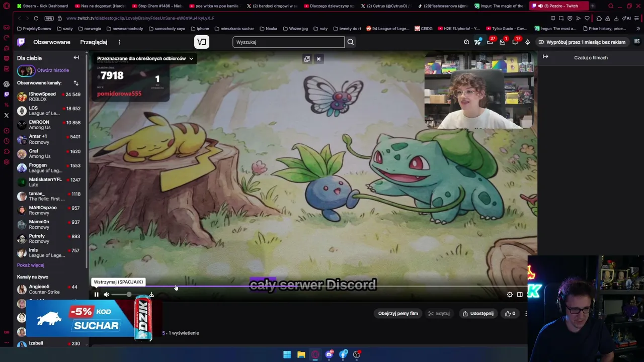Click Wypróbuj przez 1 miesiąc bez reklam
The height and width of the screenshot is (362, 644).
[x=582, y=42]
